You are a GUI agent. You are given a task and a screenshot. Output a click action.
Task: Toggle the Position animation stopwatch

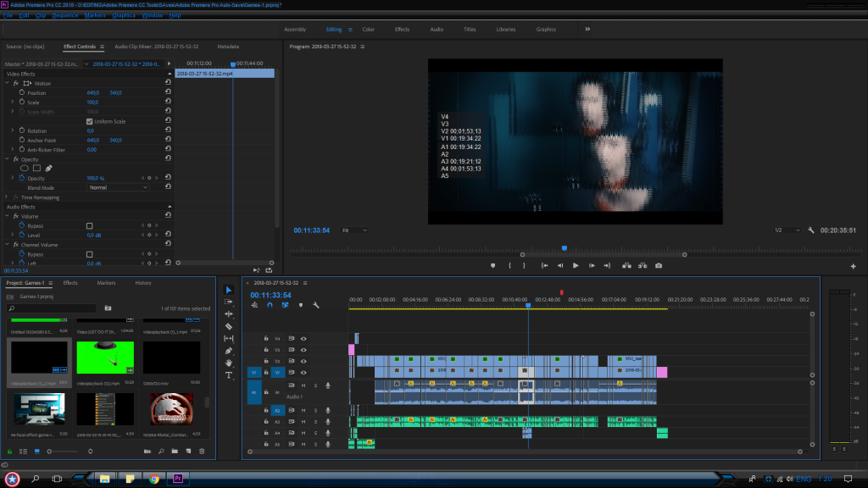pyautogui.click(x=22, y=92)
